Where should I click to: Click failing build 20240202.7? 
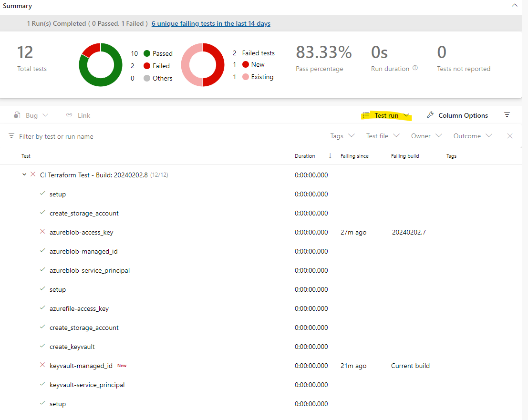409,232
